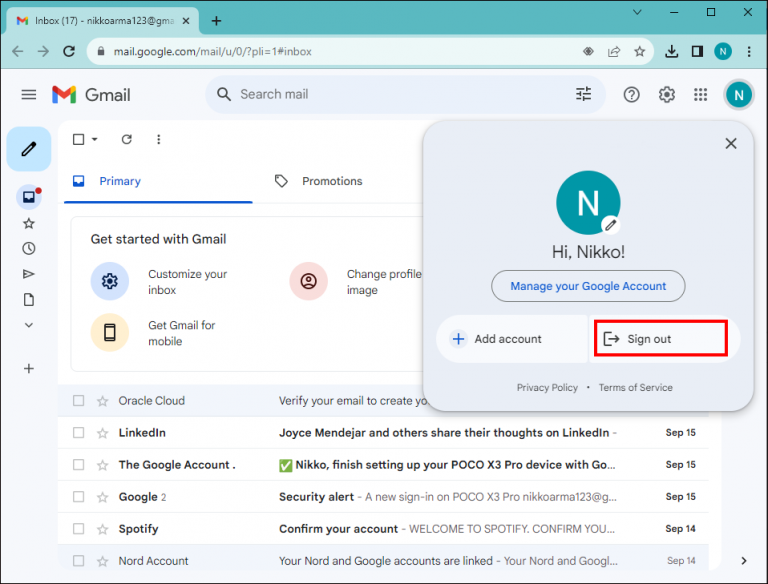Tick the select-all checkbox
768x584 pixels.
tap(78, 140)
